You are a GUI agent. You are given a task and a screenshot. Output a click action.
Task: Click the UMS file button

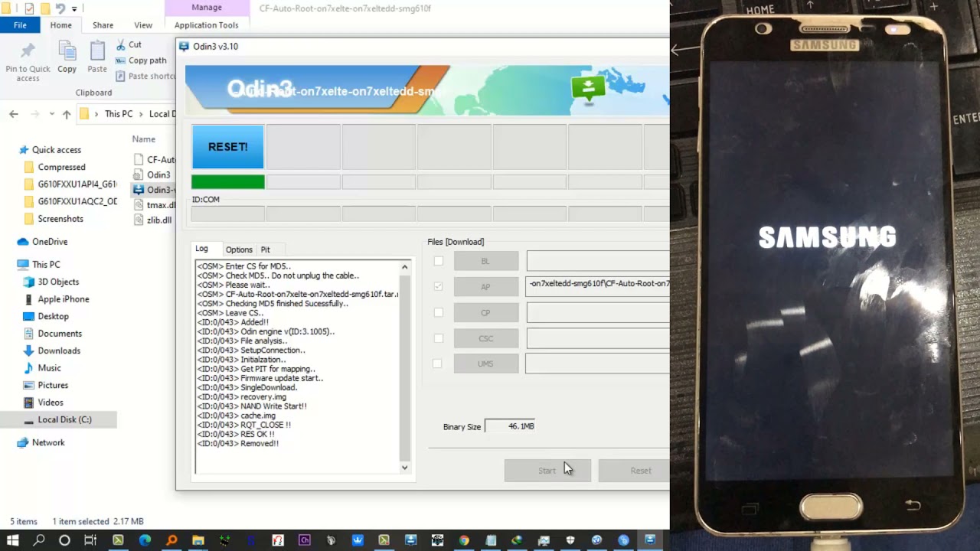click(x=485, y=364)
